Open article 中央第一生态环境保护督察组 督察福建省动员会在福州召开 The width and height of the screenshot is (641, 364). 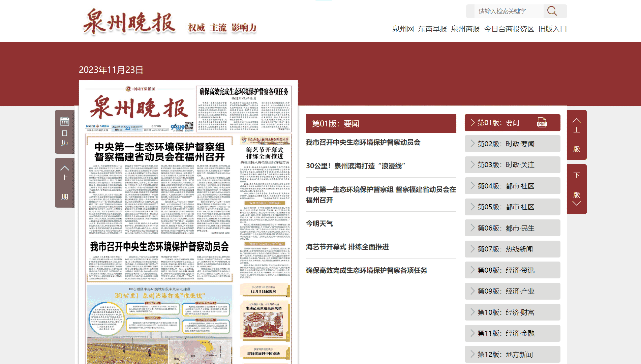coord(381,194)
